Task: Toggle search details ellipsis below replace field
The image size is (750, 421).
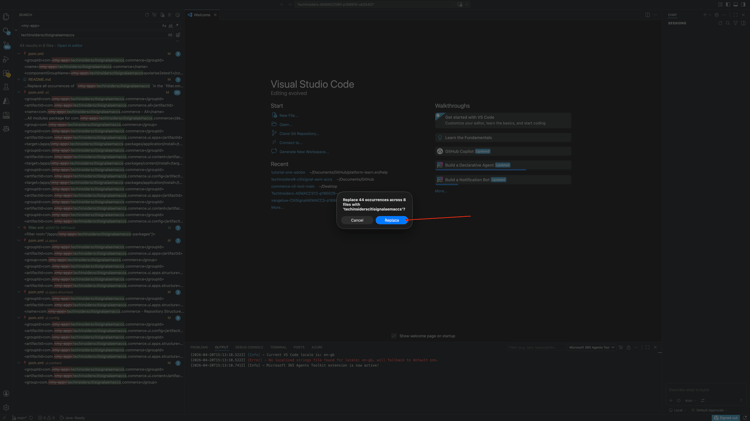Action: pos(177,41)
